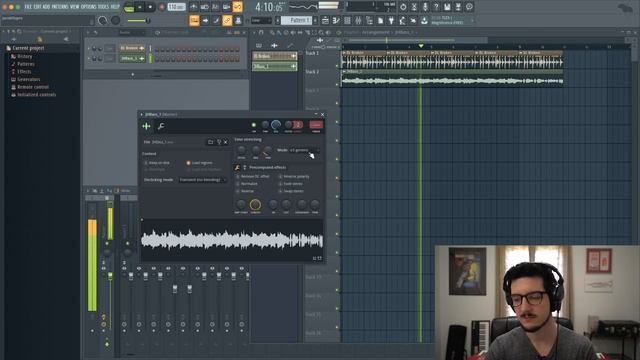Open the FILE menu
Screen dimensions: 640x360
[x=28, y=7]
